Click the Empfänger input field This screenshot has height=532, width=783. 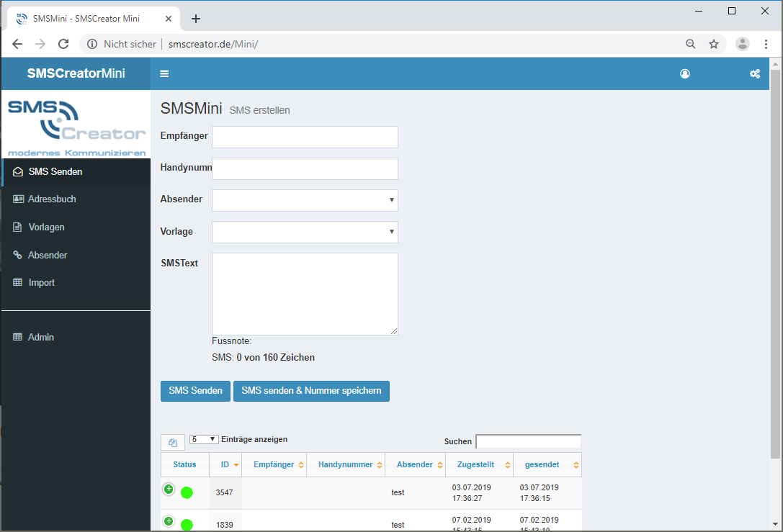coord(305,137)
